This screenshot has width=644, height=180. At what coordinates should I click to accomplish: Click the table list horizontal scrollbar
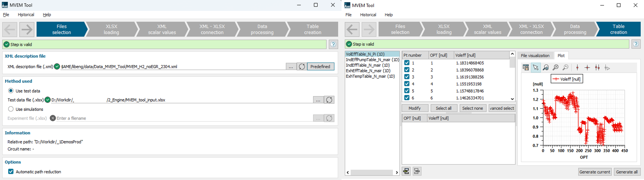[372, 172]
